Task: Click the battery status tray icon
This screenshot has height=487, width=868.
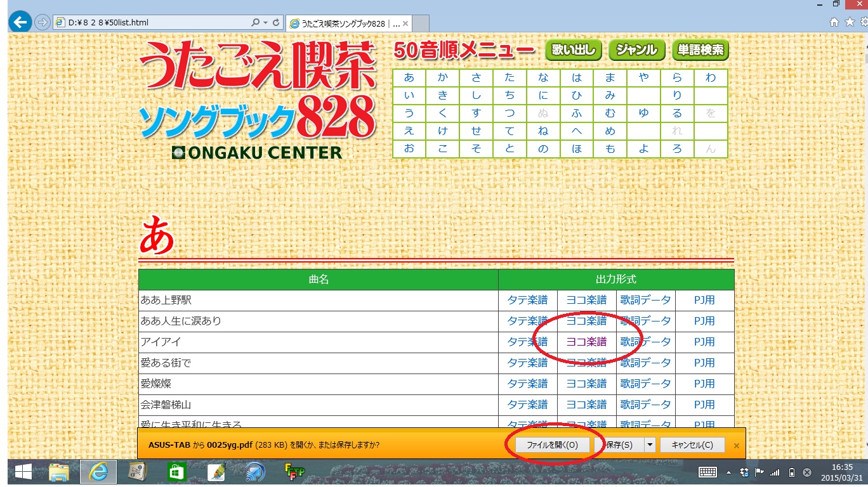Action: click(792, 472)
